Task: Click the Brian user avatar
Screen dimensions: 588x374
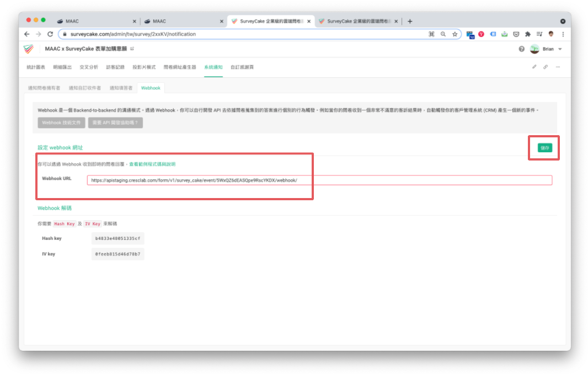Action: coord(534,49)
